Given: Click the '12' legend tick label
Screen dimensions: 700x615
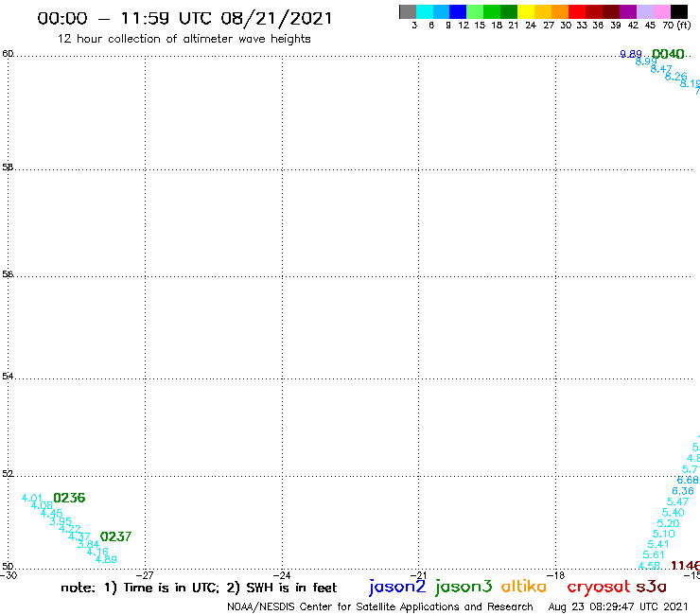Looking at the screenshot, I should point(464,26).
